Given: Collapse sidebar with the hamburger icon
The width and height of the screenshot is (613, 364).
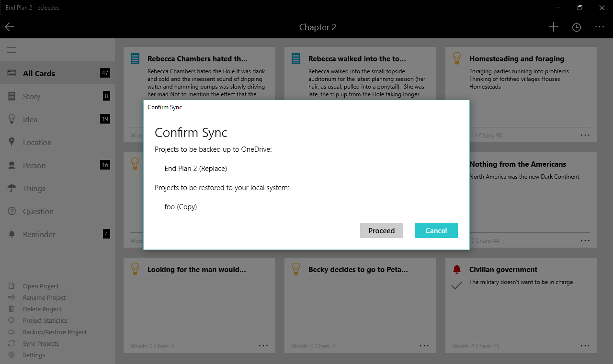Looking at the screenshot, I should click(11, 50).
